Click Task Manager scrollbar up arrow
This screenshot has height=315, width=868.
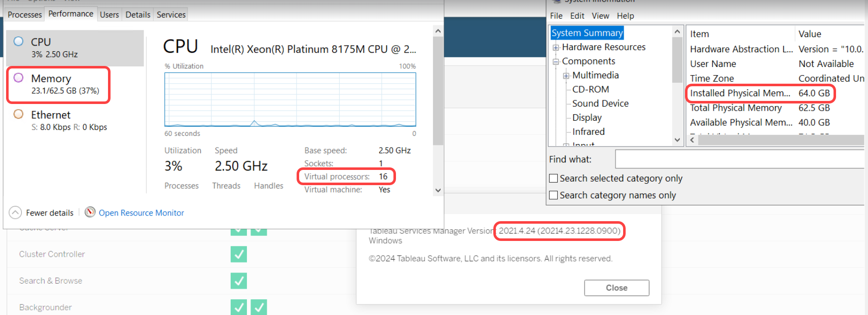click(438, 31)
